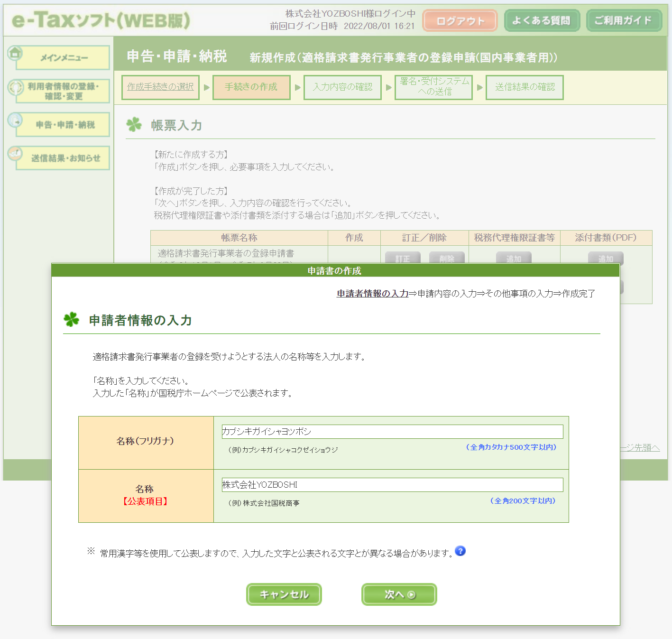Click 申請者情報の入力 breadcrumb link
The image size is (672, 639).
pyautogui.click(x=372, y=294)
